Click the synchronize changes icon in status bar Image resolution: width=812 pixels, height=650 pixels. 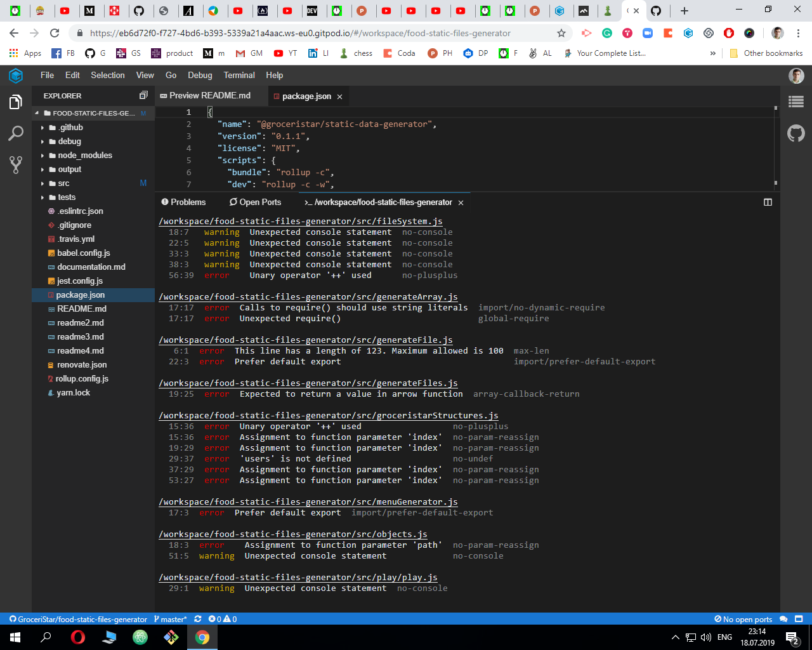click(x=198, y=619)
